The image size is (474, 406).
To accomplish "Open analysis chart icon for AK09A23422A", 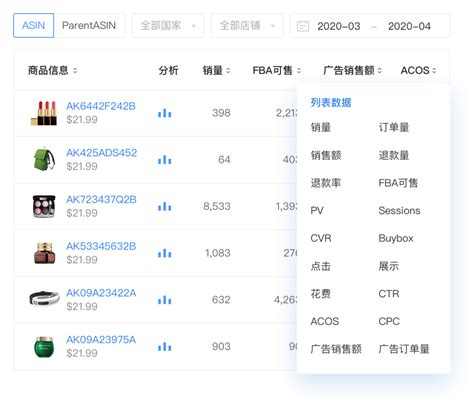I will [165, 300].
